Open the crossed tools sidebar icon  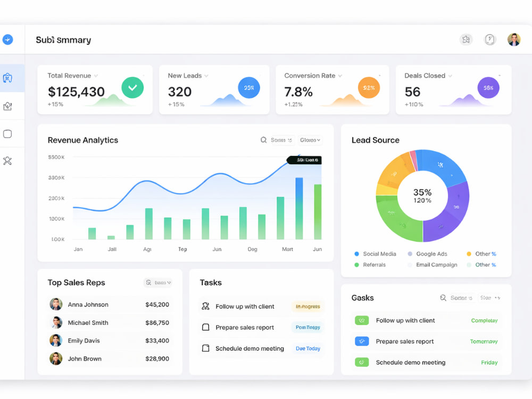click(7, 161)
